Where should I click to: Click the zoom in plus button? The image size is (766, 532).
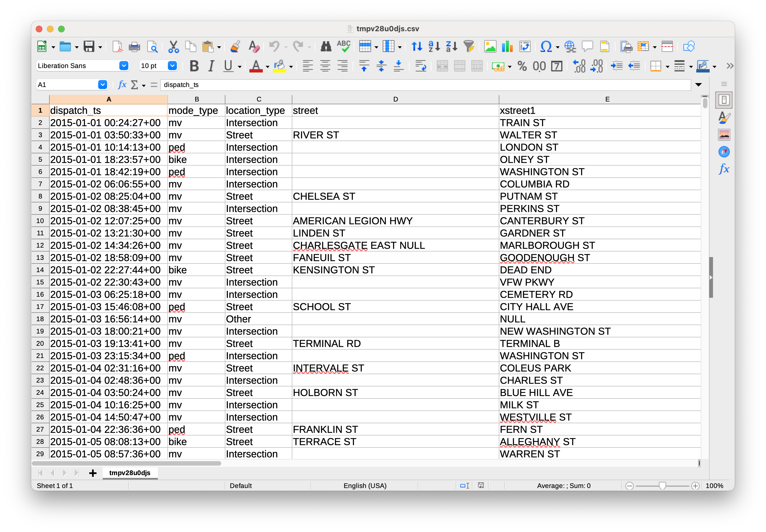tap(695, 486)
